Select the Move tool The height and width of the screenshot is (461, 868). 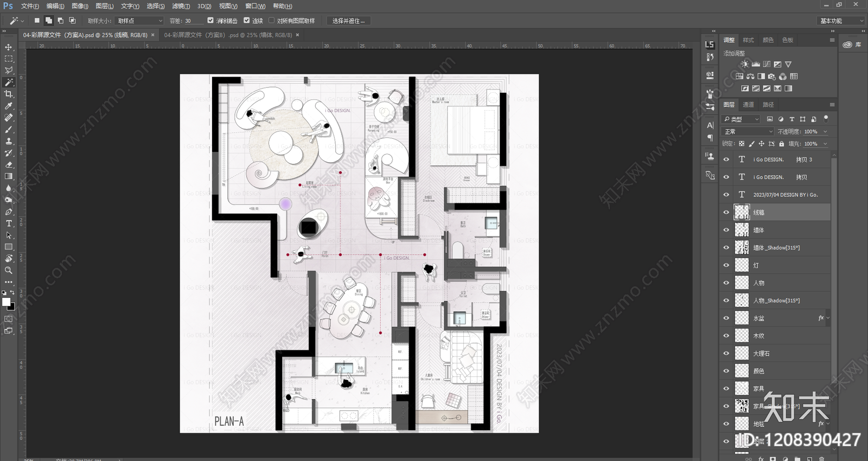tap(9, 47)
